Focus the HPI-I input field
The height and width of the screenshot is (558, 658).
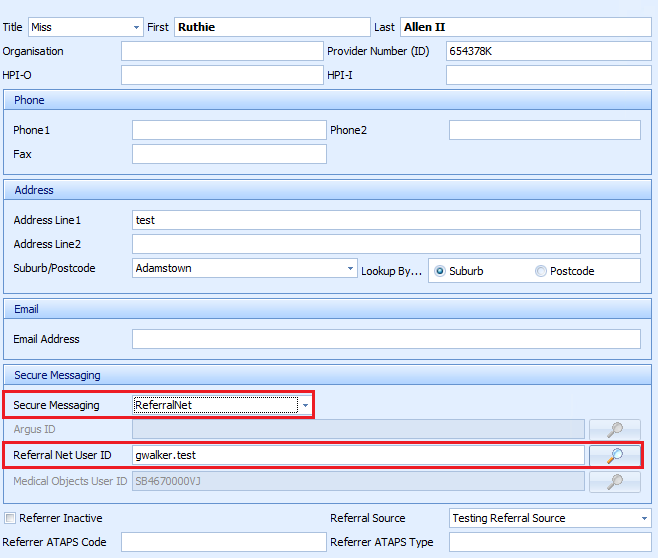click(549, 75)
